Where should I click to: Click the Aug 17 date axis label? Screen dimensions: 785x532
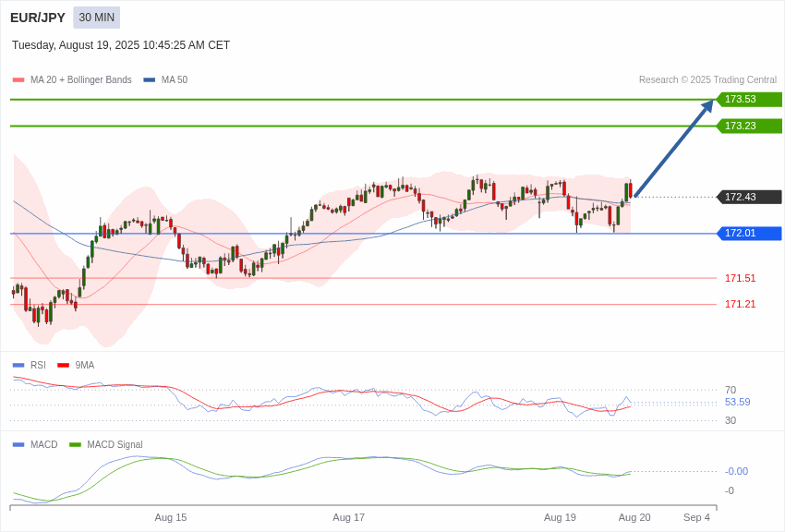349,517
